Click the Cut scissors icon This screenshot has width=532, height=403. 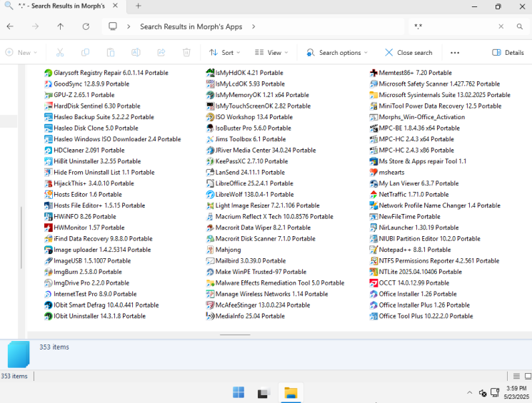click(x=60, y=53)
